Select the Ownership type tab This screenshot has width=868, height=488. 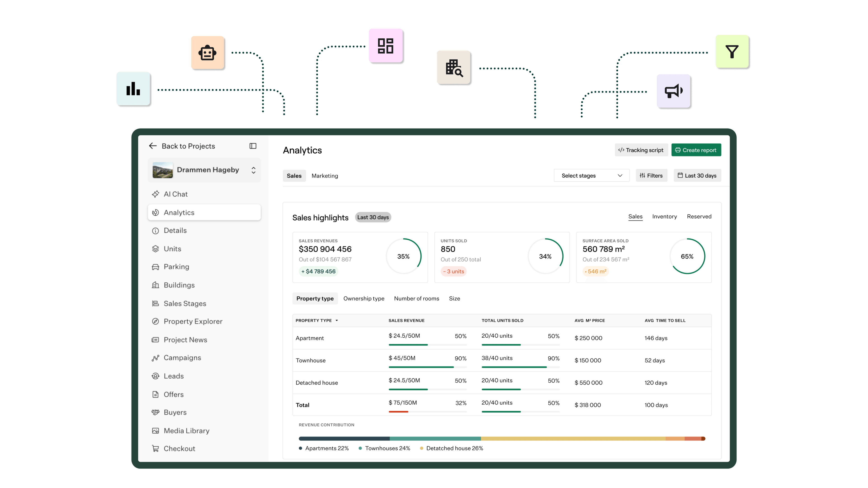pos(363,298)
